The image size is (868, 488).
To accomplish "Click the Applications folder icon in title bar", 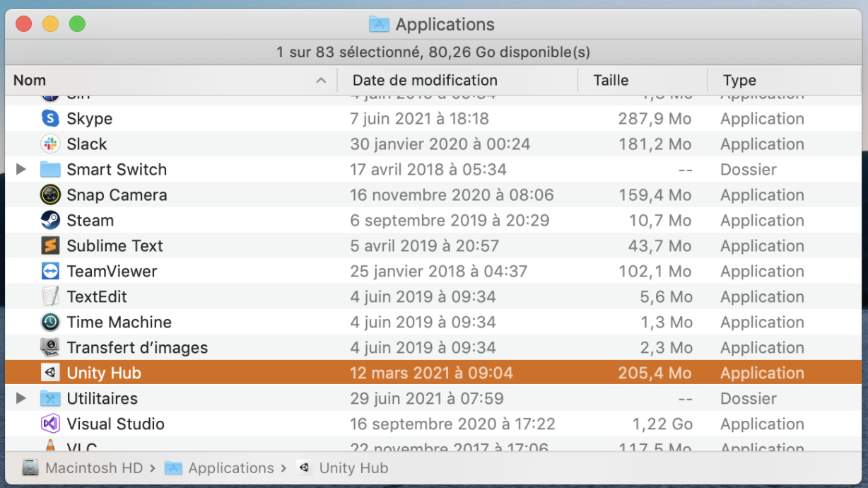I will pos(380,25).
